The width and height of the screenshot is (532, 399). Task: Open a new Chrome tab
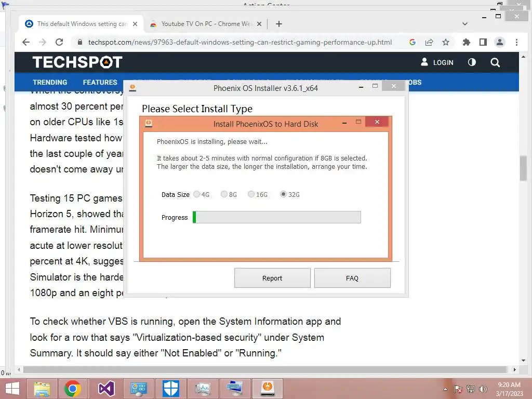279,24
